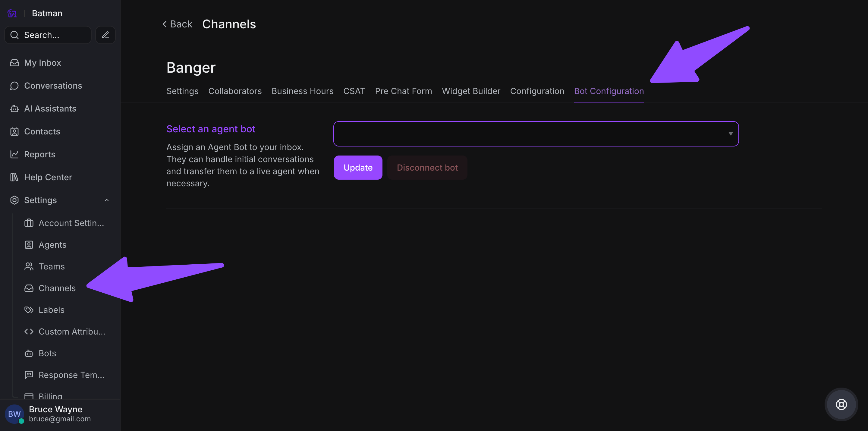Switch to the Widget Builder tab
Screen dimensions: 868x431
click(471, 91)
